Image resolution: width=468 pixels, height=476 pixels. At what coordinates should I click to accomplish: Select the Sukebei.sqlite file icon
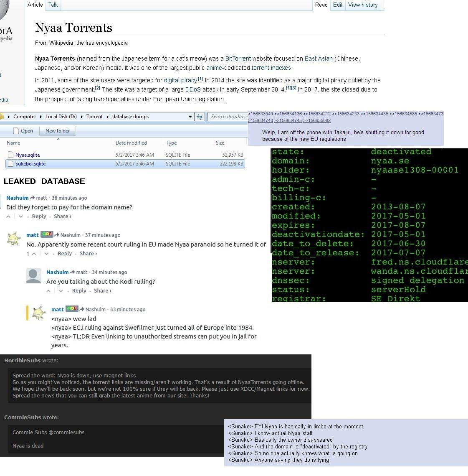[x=10, y=164]
